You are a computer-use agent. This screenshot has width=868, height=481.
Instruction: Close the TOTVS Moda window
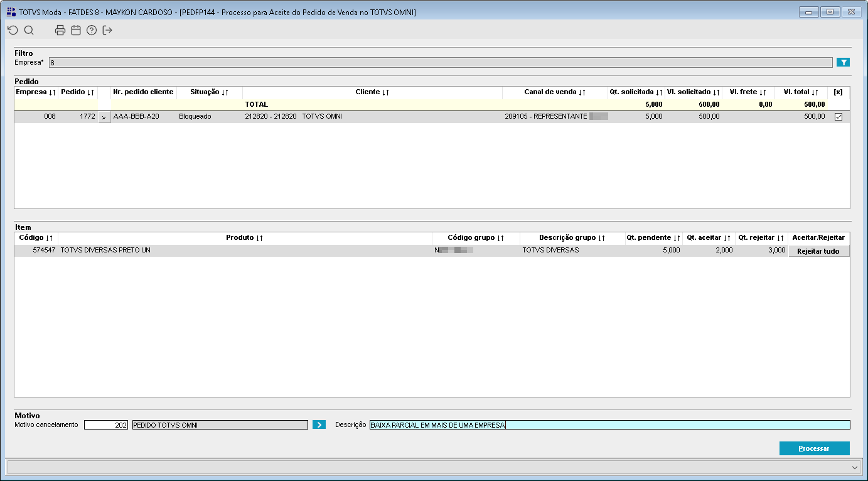tap(851, 12)
